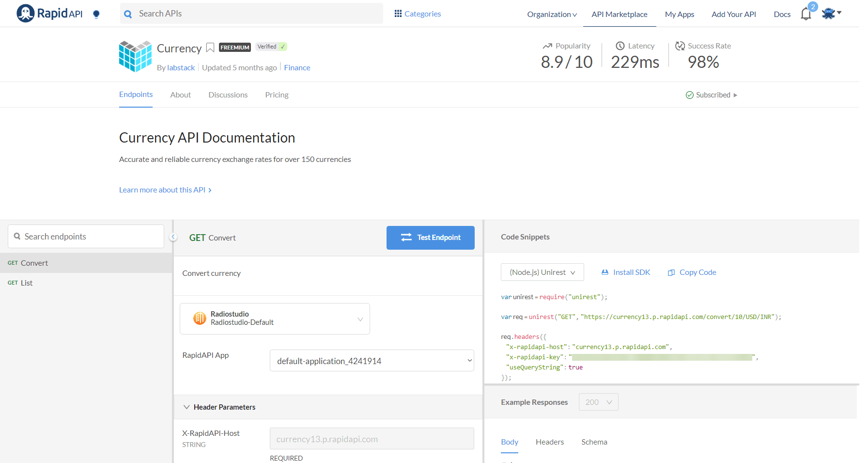The image size is (868, 463).
Task: Change the (Node.js) Unirest language dropdown
Action: pyautogui.click(x=542, y=272)
